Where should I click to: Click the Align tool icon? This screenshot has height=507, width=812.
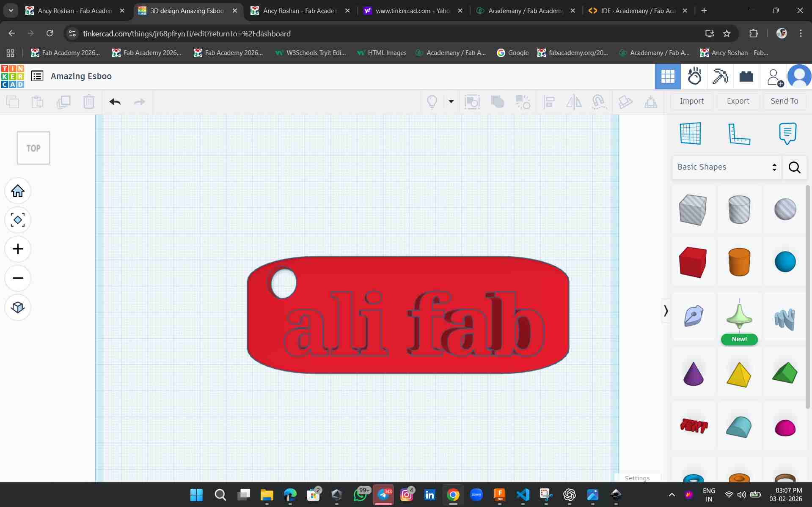coord(549,102)
